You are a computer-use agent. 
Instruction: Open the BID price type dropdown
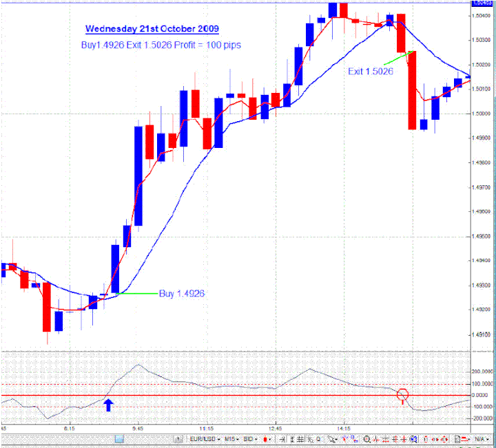(x=250, y=439)
